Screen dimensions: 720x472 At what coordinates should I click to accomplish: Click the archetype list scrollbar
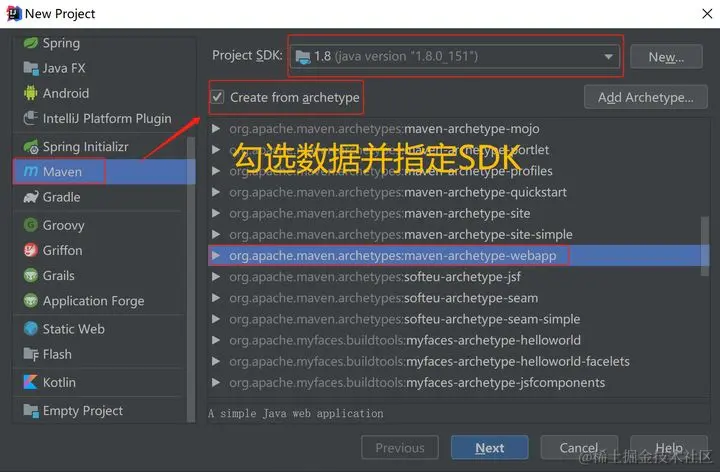704,247
